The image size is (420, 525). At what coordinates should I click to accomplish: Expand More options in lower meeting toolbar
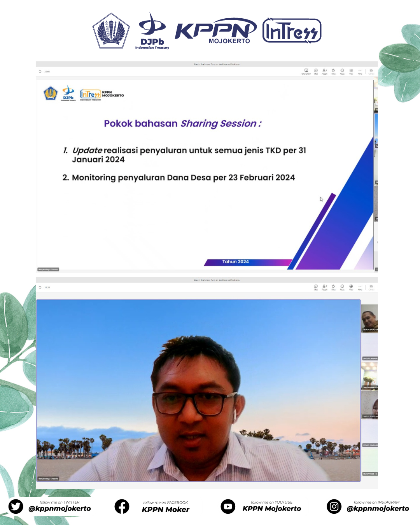(360, 287)
